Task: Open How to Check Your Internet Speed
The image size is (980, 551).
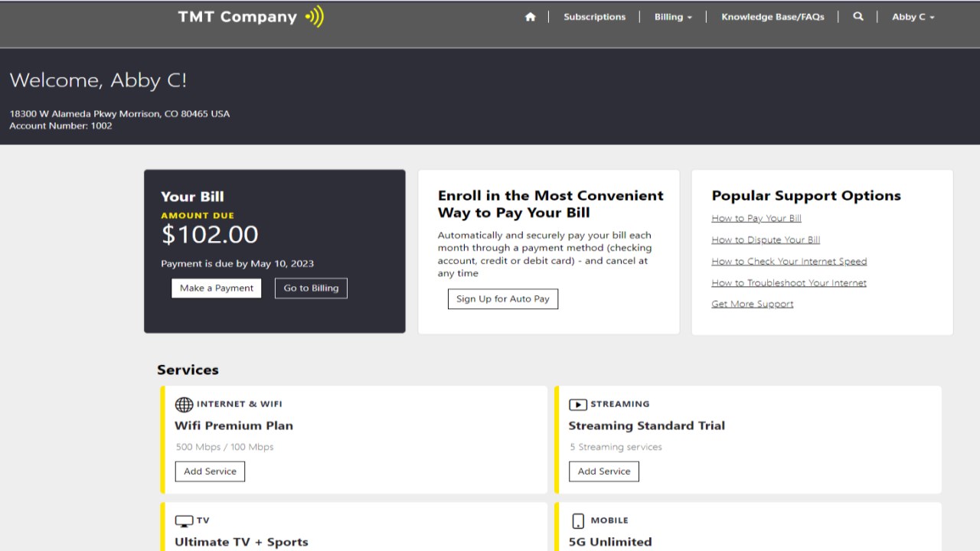Action: click(789, 261)
